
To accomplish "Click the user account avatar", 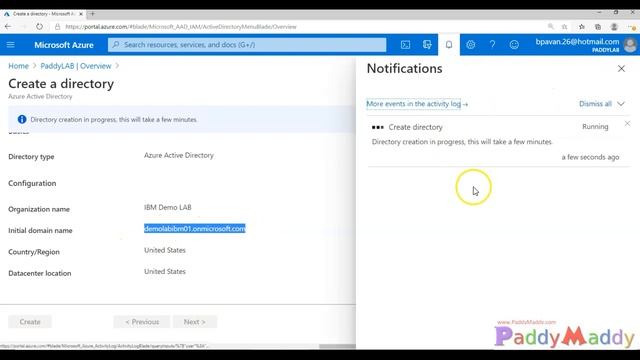I will [x=630, y=45].
